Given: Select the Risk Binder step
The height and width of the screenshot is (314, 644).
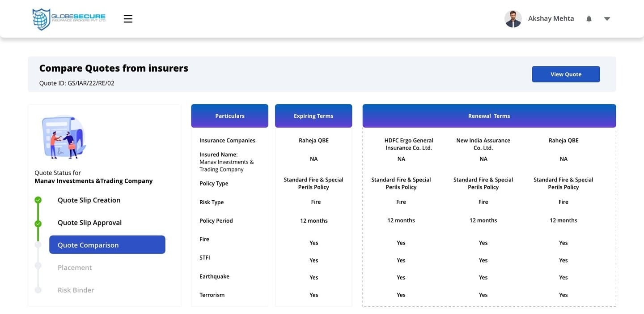Looking at the screenshot, I should click(76, 290).
